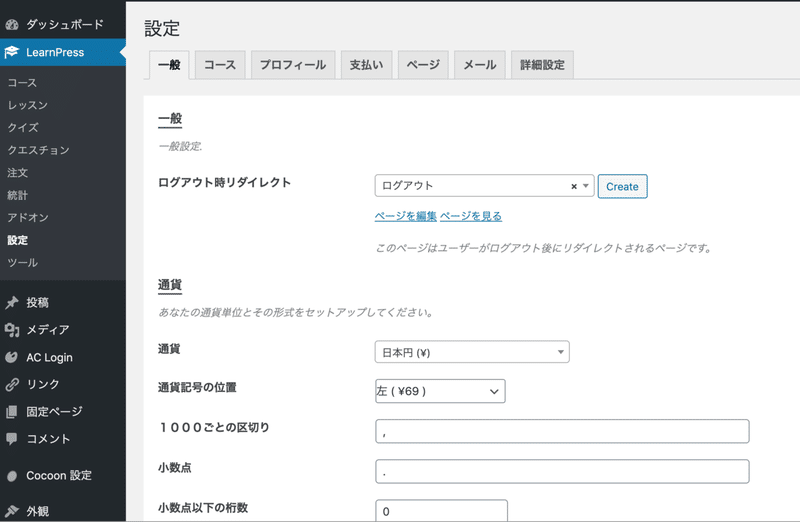800x522 pixels.
Task: Open the 通貨記号の位置 dropdown
Action: tap(440, 391)
